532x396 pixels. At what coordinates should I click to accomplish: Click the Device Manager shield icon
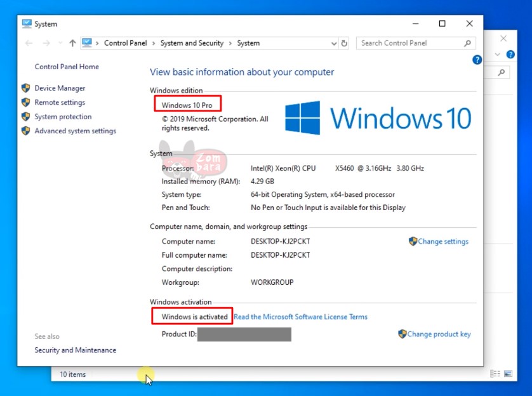coord(26,88)
